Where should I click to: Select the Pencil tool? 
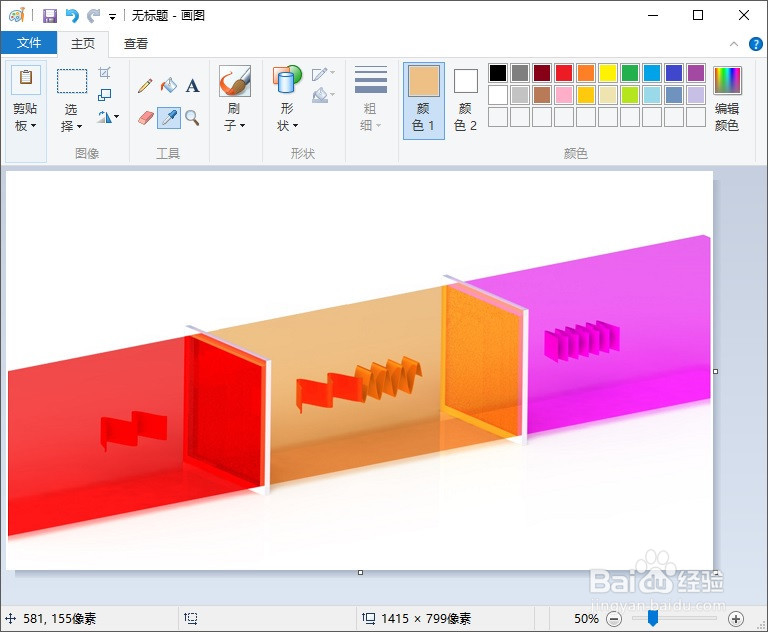(x=145, y=86)
